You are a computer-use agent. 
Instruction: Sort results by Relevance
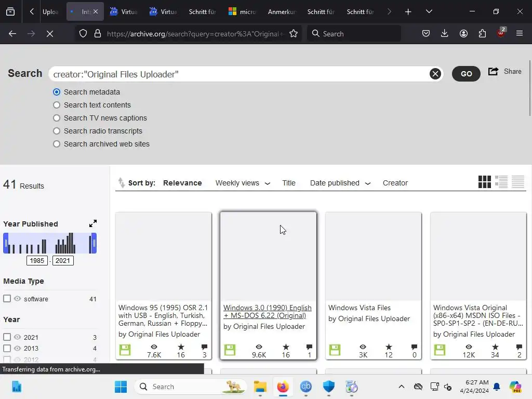click(182, 183)
